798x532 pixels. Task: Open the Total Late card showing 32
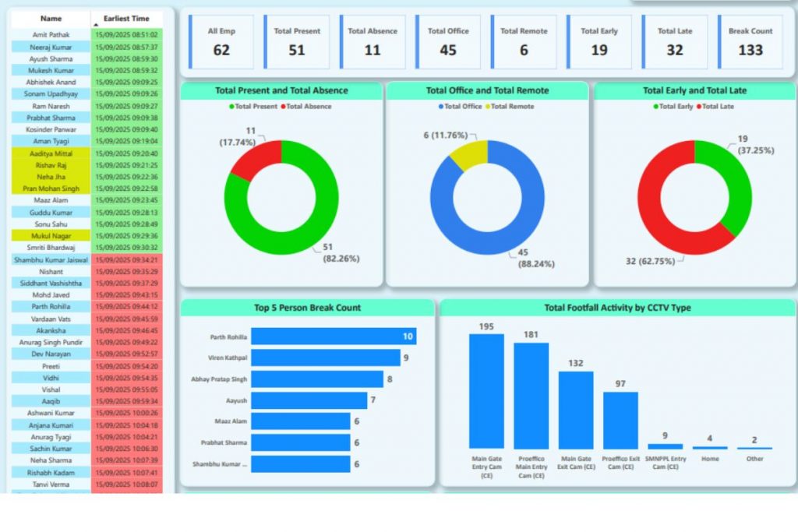tap(674, 41)
